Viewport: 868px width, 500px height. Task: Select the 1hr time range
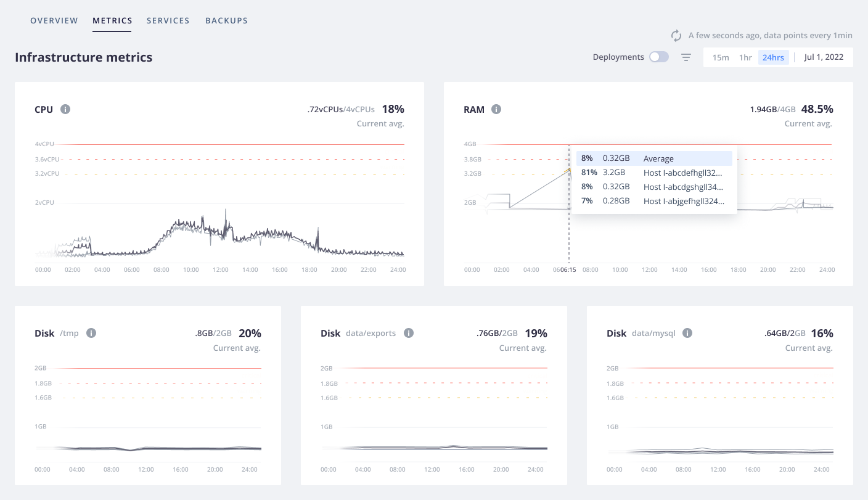point(745,57)
